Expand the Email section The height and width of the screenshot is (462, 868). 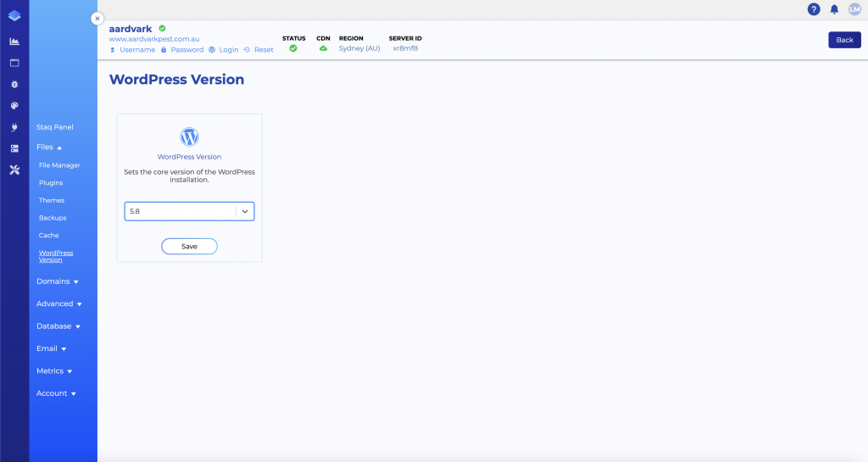coord(52,348)
